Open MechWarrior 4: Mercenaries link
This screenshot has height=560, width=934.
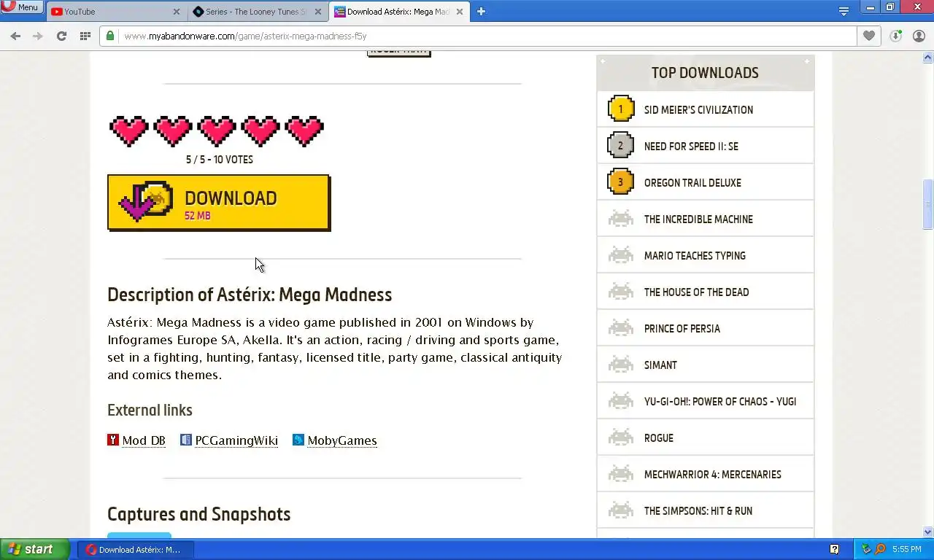point(712,475)
